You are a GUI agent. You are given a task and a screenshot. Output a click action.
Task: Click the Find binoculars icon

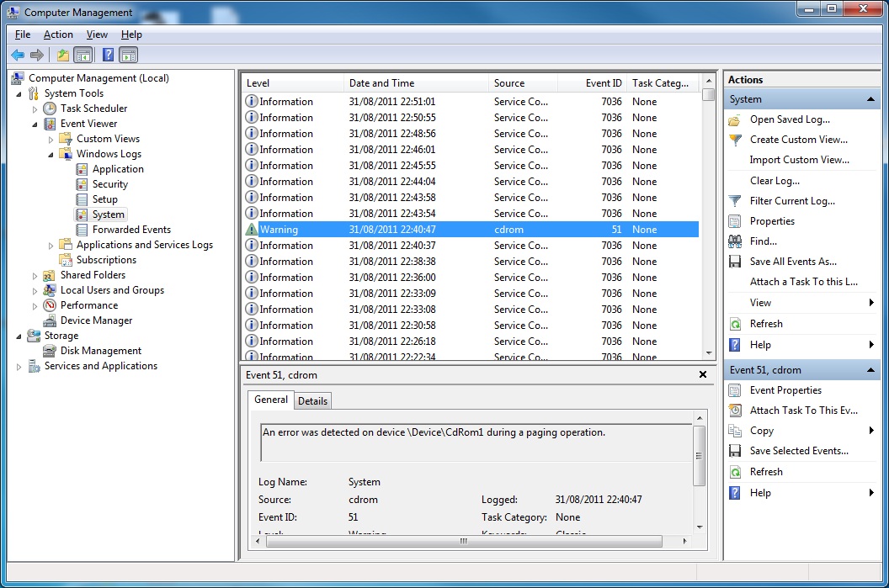[x=737, y=241]
